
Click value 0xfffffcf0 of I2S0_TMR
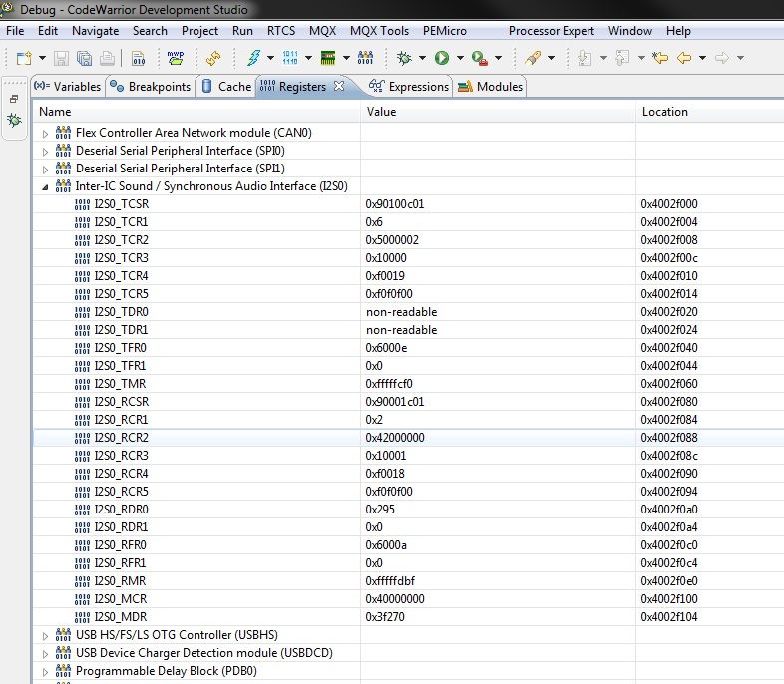[388, 383]
